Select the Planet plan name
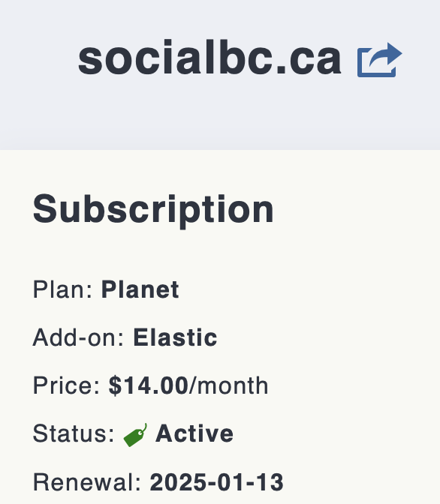The width and height of the screenshot is (440, 504). coord(140,289)
